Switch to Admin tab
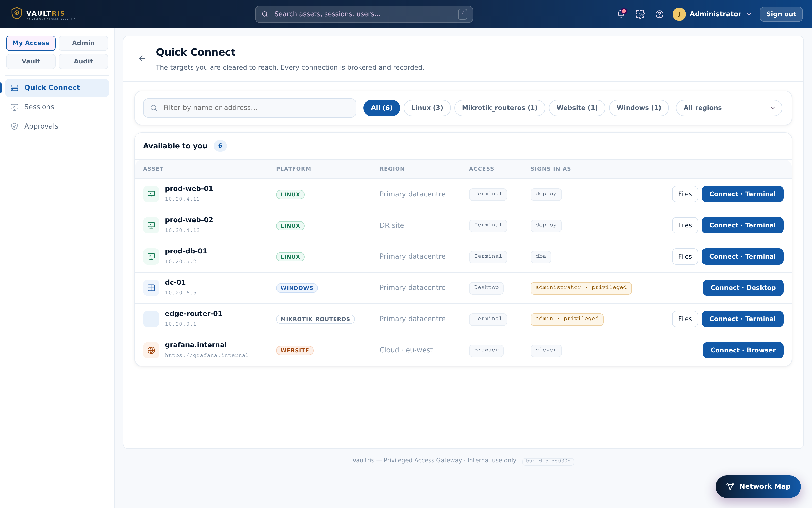 click(83, 43)
